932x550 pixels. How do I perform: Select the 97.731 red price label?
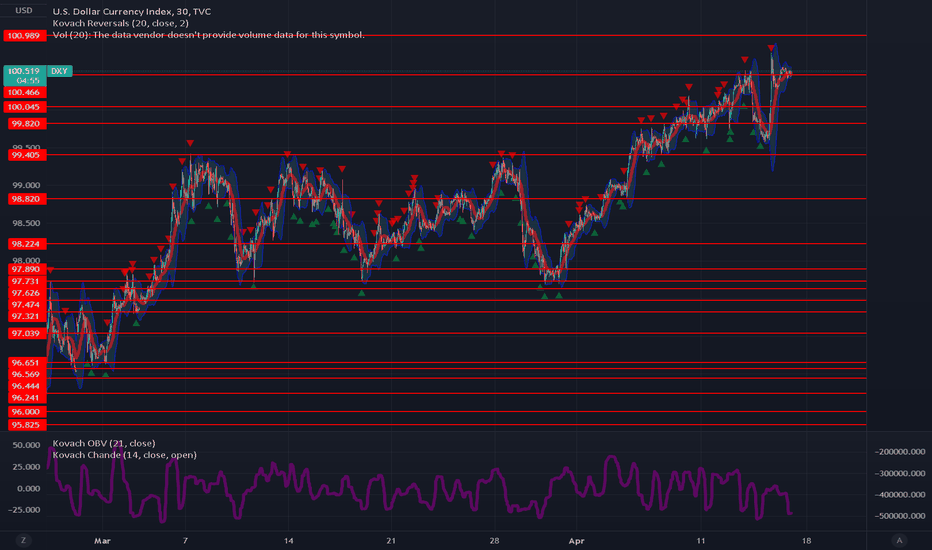point(26,281)
